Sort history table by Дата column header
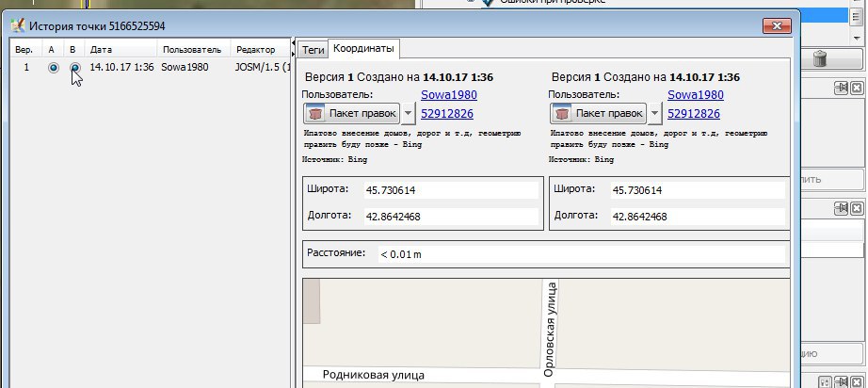The width and height of the screenshot is (868, 388). (x=102, y=49)
